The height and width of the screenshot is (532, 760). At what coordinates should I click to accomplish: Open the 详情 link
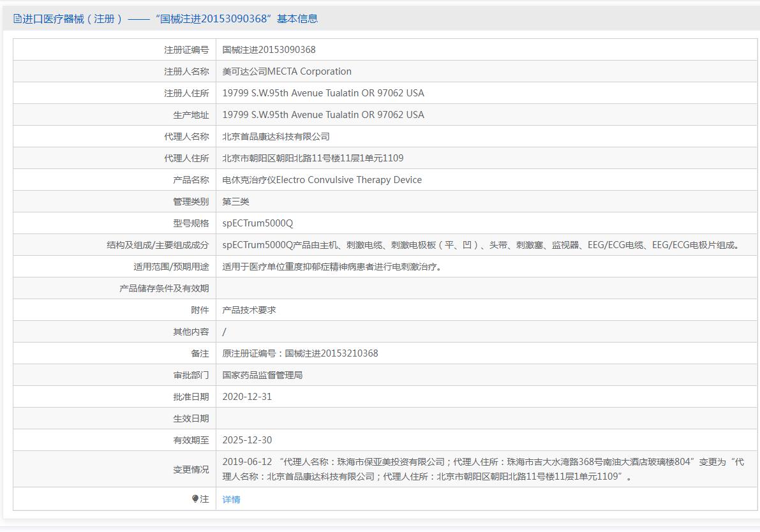click(231, 499)
